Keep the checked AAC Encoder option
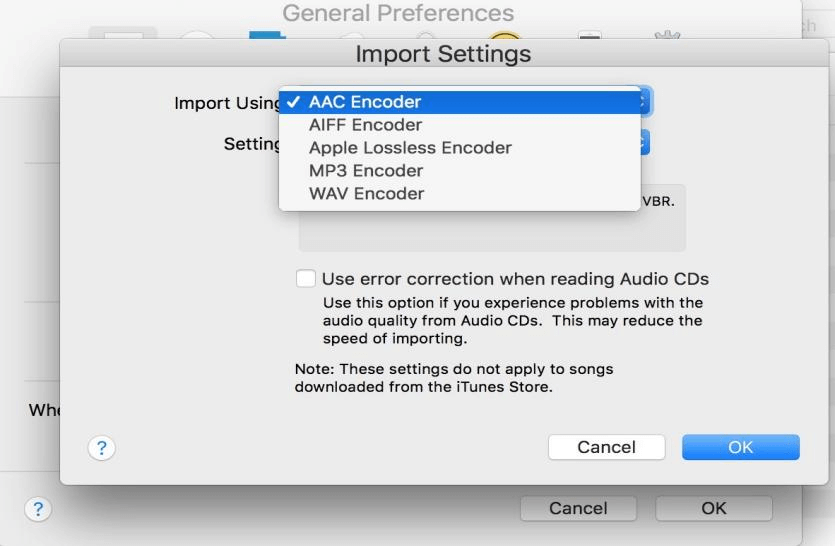This screenshot has height=546, width=835. pos(365,102)
